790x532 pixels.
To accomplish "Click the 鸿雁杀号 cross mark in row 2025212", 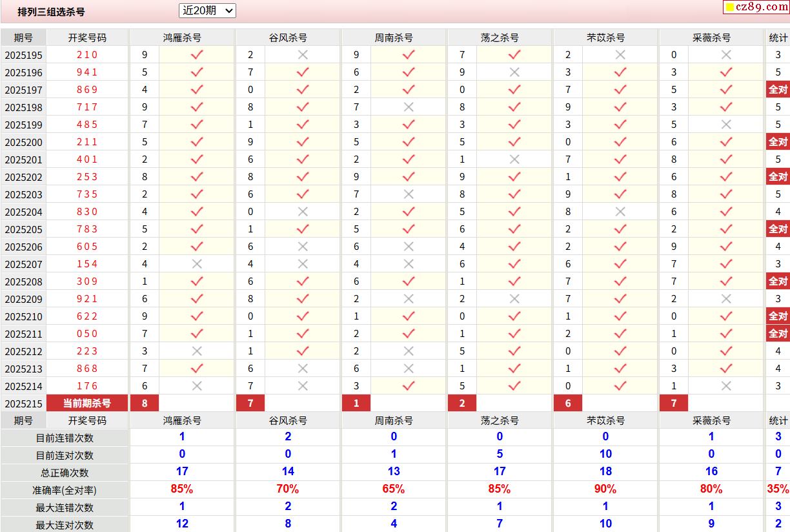I will tap(197, 351).
